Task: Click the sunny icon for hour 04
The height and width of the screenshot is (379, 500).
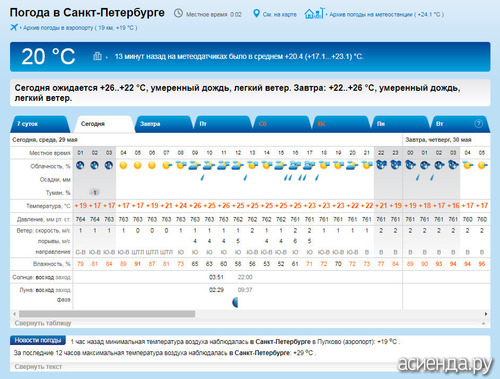Action: [123, 165]
